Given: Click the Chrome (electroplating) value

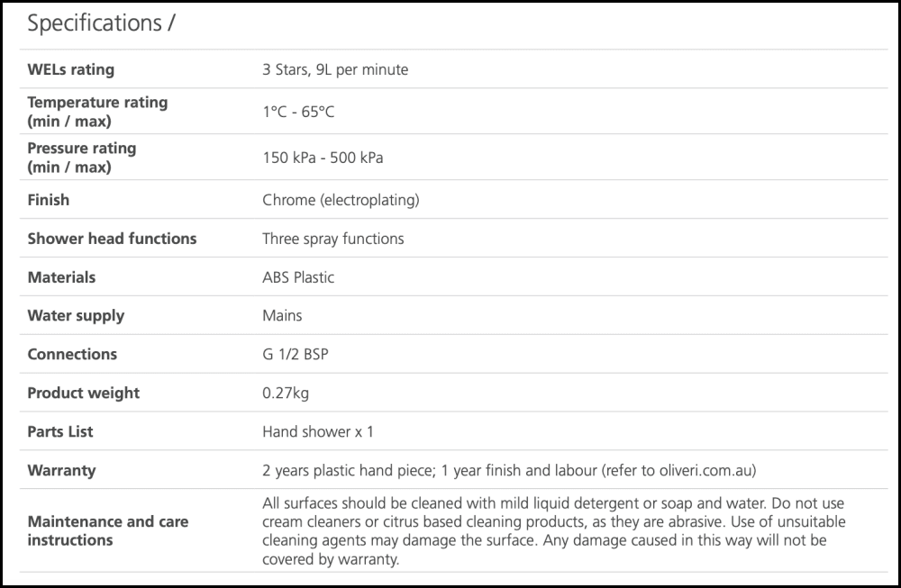Looking at the screenshot, I should (x=341, y=200).
